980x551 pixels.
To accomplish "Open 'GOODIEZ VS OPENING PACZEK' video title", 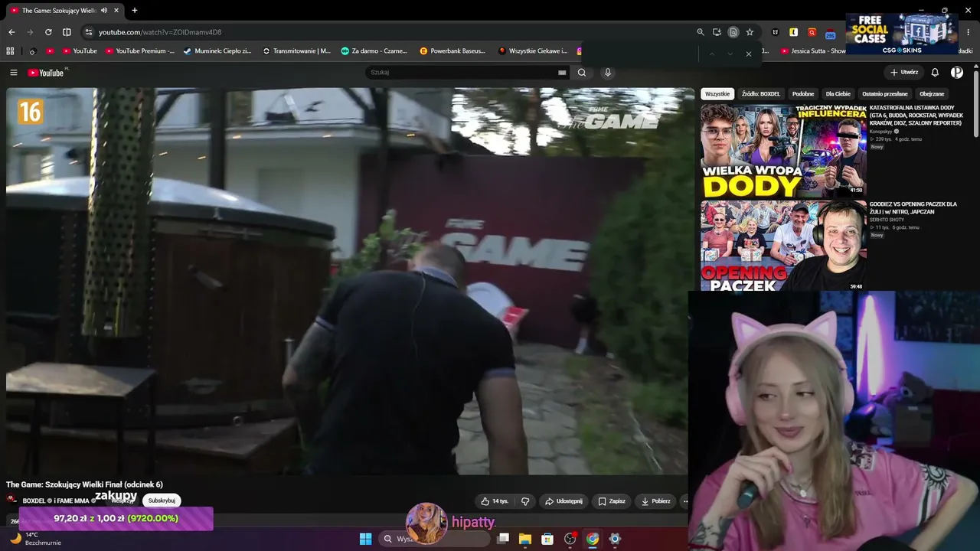I will pos(913,208).
